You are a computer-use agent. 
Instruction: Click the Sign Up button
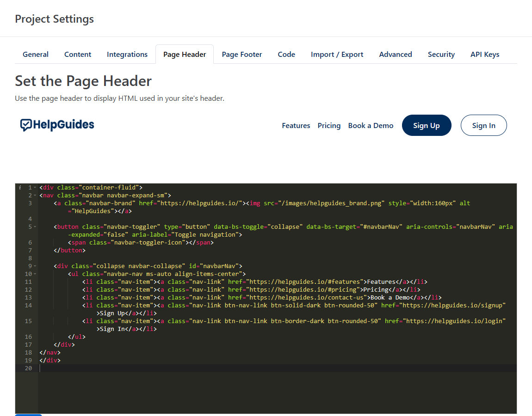(x=427, y=125)
